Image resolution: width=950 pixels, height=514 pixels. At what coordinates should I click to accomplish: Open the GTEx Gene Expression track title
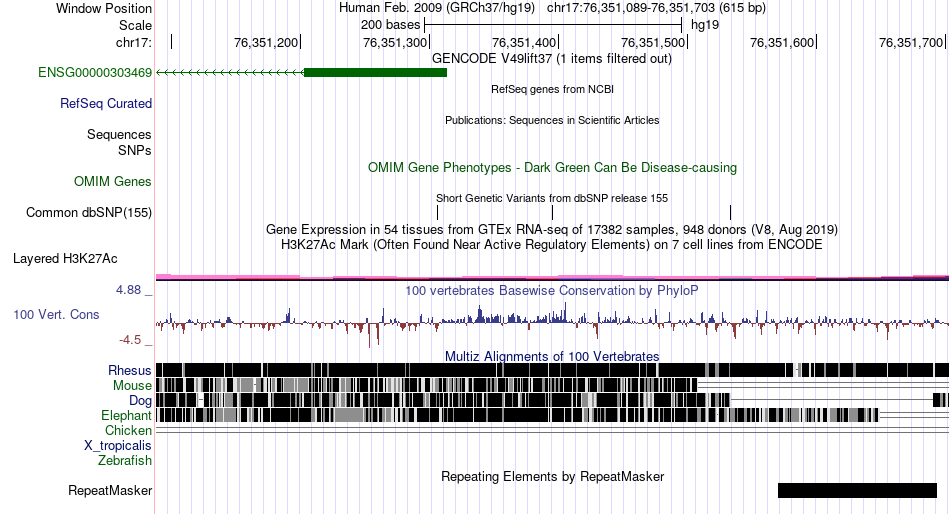click(552, 230)
